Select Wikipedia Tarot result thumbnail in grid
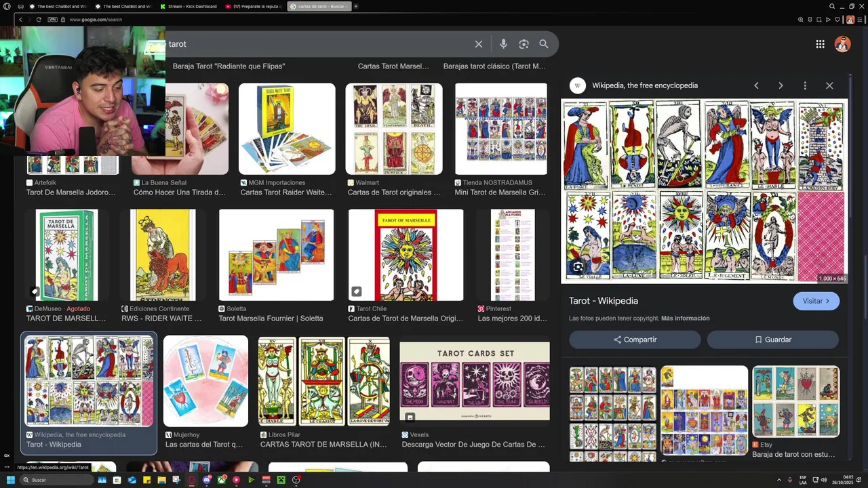The height and width of the screenshot is (488, 868). 89,381
